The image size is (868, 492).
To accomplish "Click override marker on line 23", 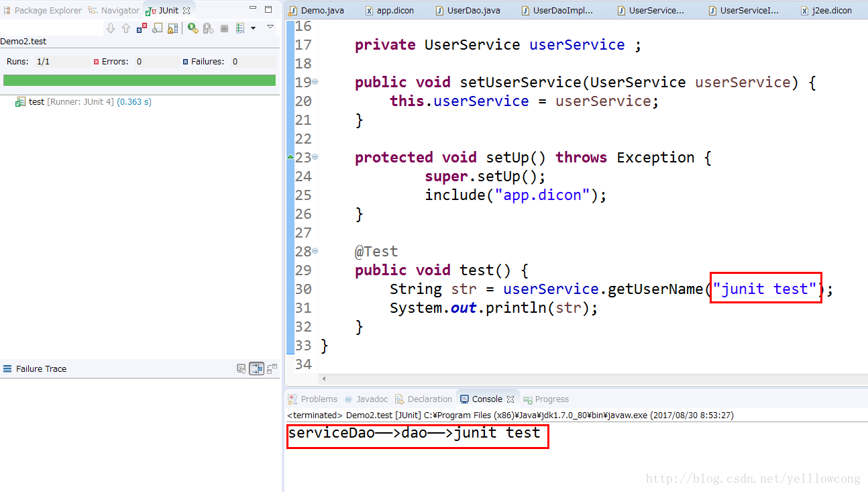I will pyautogui.click(x=290, y=156).
